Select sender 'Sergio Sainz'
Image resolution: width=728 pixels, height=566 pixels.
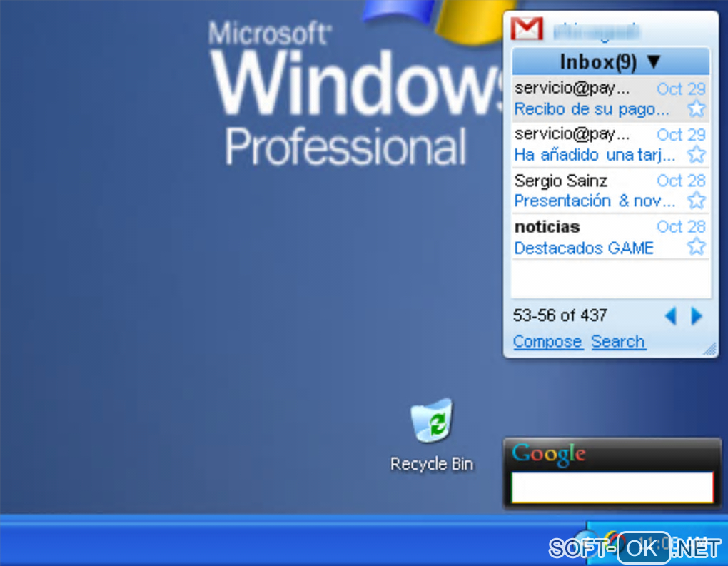pyautogui.click(x=561, y=181)
